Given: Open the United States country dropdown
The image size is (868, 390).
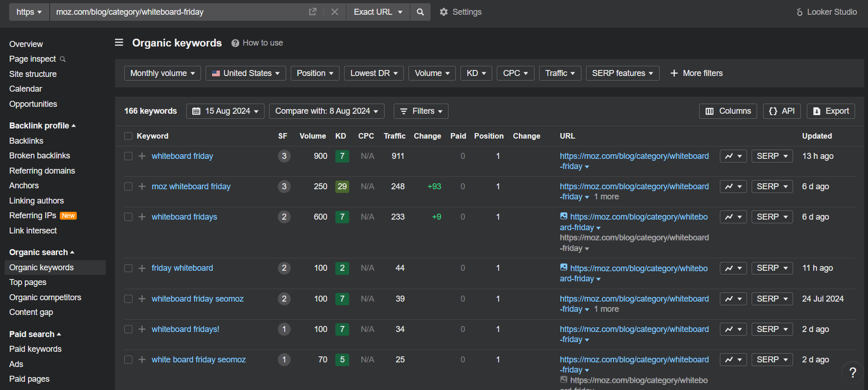Looking at the screenshot, I should pyautogui.click(x=246, y=73).
